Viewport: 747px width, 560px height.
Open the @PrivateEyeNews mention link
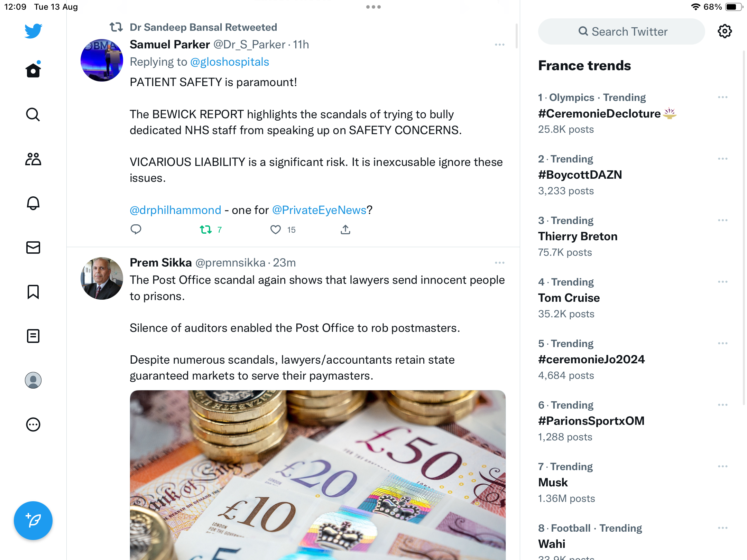(319, 210)
